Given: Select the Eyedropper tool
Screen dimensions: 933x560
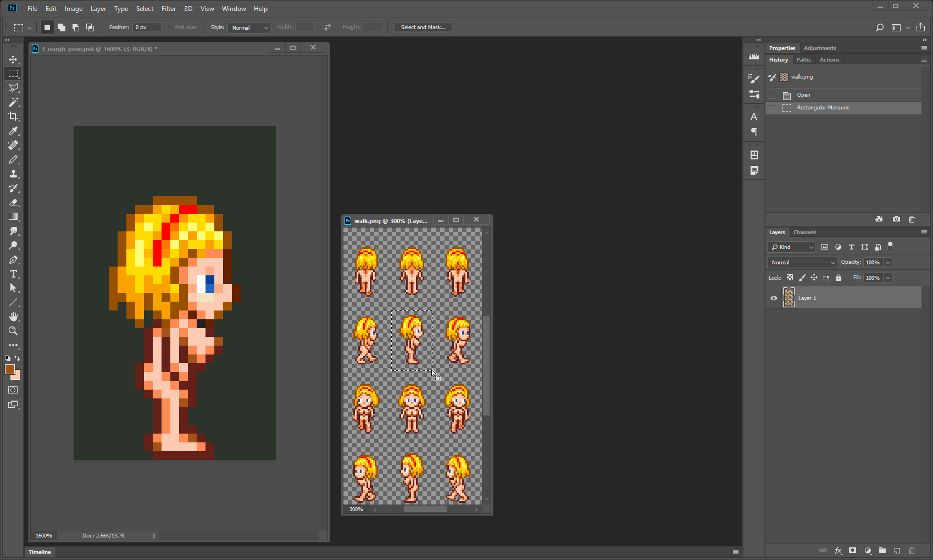Looking at the screenshot, I should tap(13, 131).
